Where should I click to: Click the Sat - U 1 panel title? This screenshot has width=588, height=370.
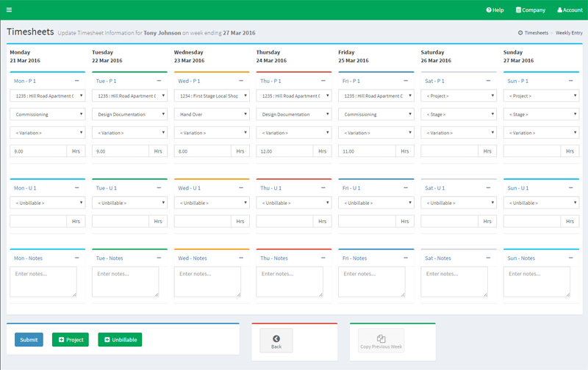pos(434,188)
